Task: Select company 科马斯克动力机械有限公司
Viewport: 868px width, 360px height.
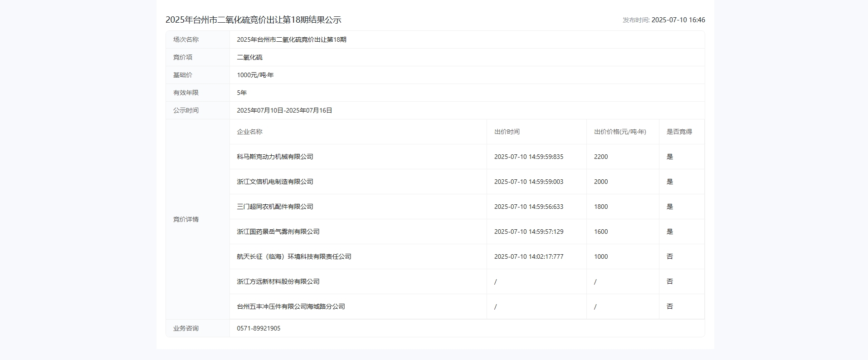Action: (275, 157)
